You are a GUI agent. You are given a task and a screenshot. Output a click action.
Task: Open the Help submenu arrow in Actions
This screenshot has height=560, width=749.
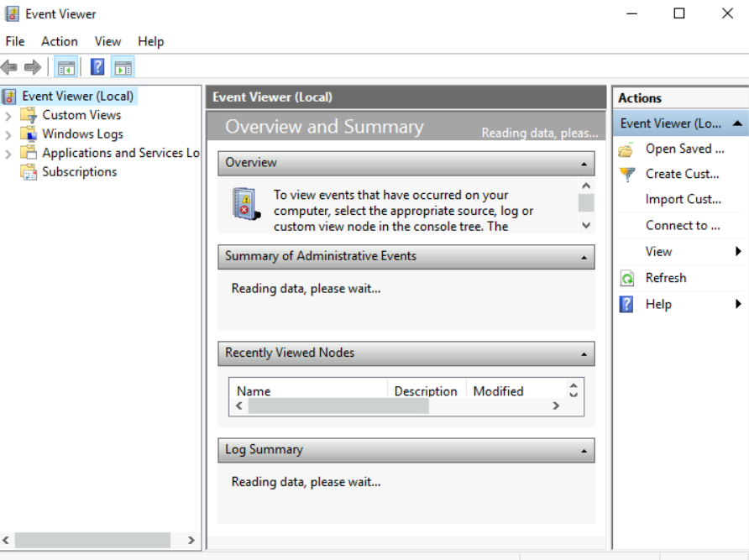pyautogui.click(x=738, y=304)
